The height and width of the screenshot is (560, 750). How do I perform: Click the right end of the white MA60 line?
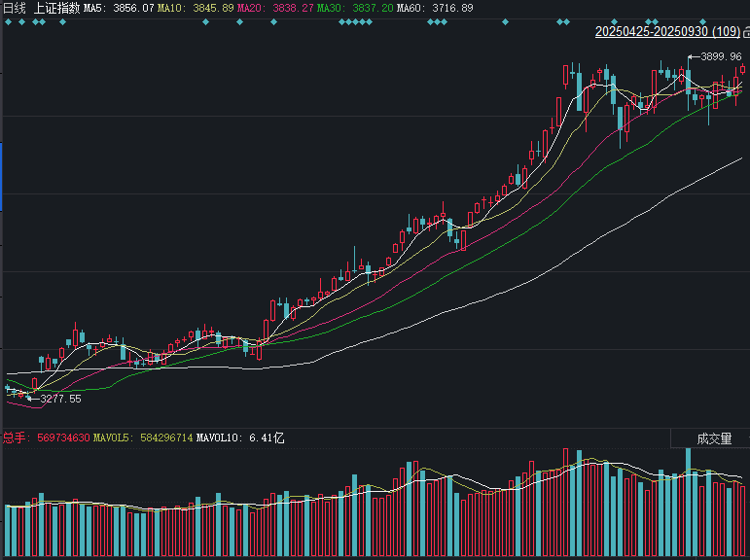click(742, 158)
